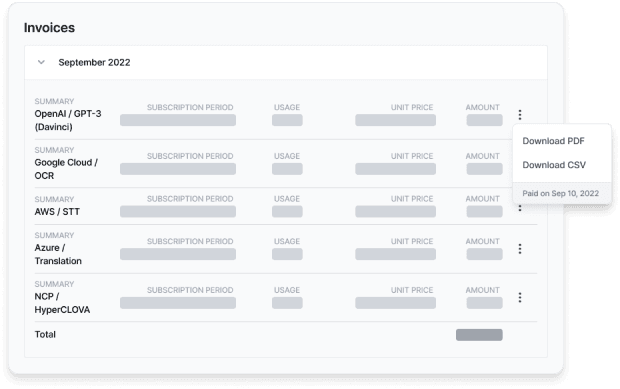620x389 pixels.
Task: Click the Paid on Sep 10, 2022 footer
Action: 561,193
